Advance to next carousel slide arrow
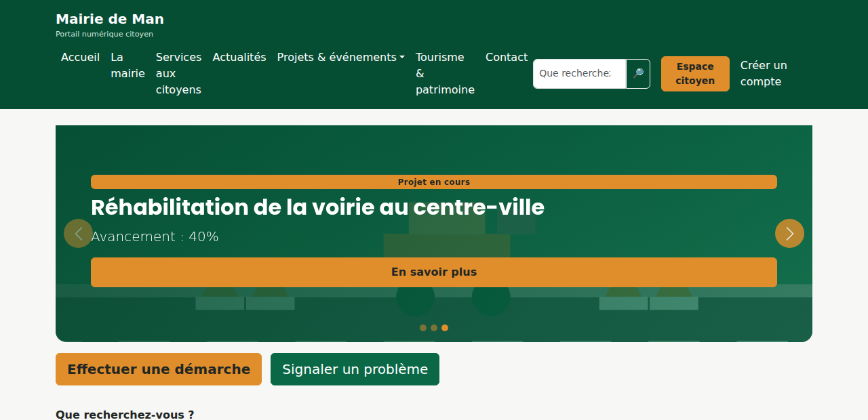The width and height of the screenshot is (868, 420). 789,234
